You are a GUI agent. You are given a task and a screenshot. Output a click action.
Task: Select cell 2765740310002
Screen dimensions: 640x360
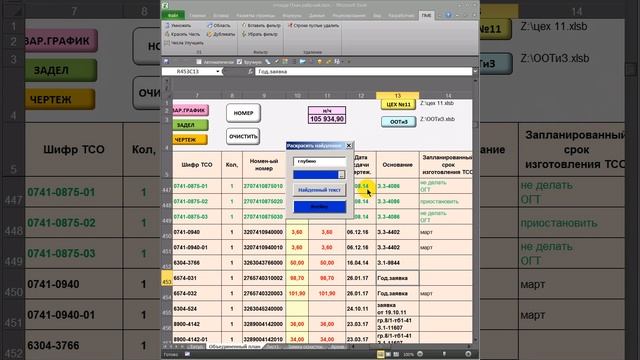(x=263, y=278)
